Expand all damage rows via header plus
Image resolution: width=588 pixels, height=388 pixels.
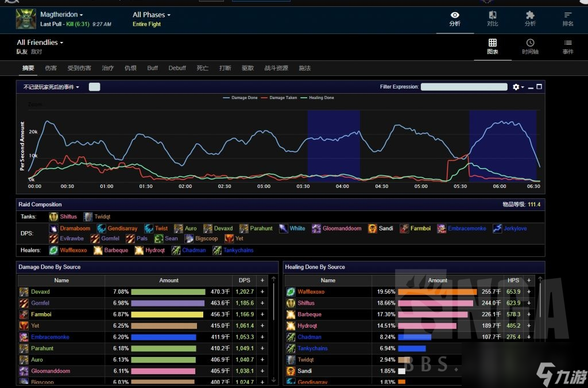point(262,281)
